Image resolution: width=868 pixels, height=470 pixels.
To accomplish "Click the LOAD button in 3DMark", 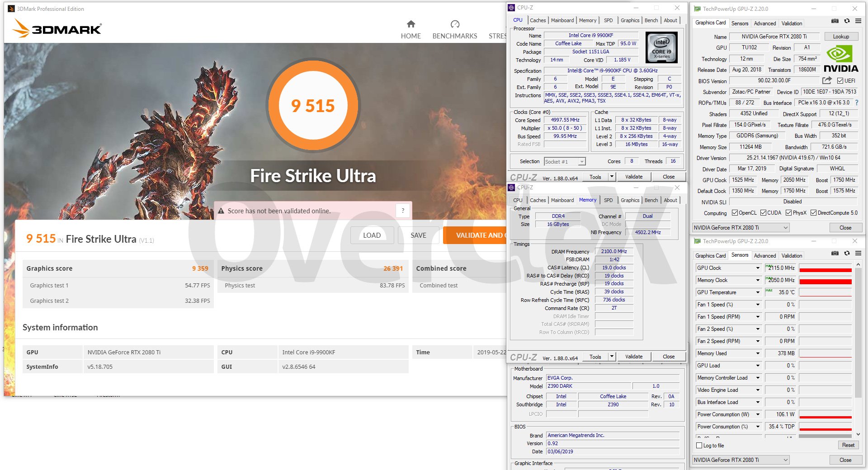I will tap(372, 235).
